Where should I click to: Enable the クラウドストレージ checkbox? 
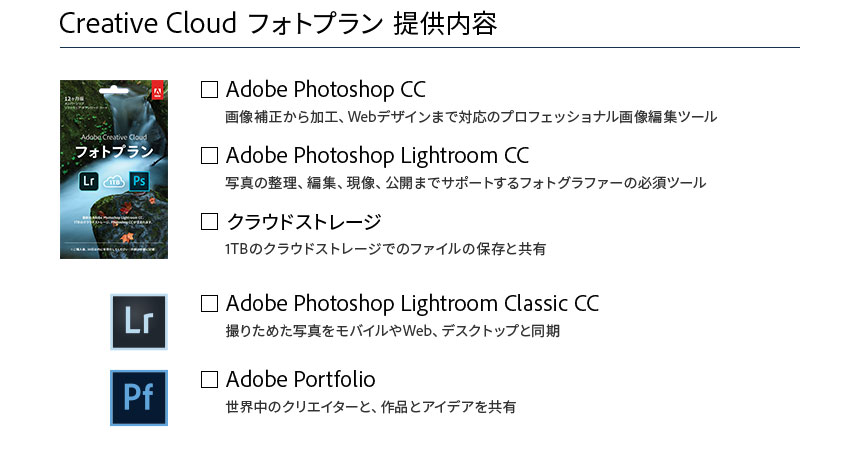(x=209, y=221)
